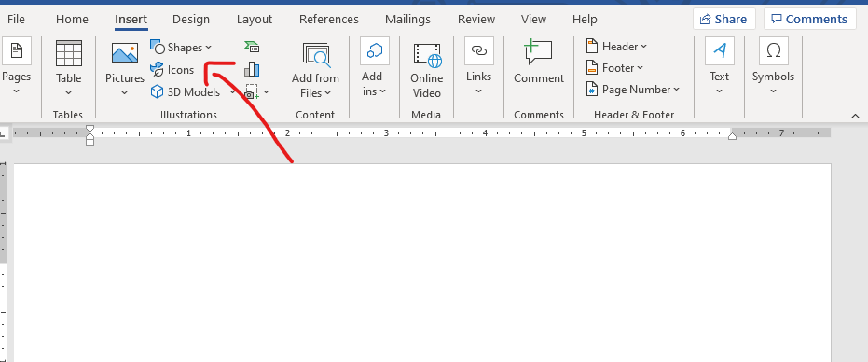The width and height of the screenshot is (868, 362).
Task: Expand the Pictures dropdown arrow
Action: (125, 92)
